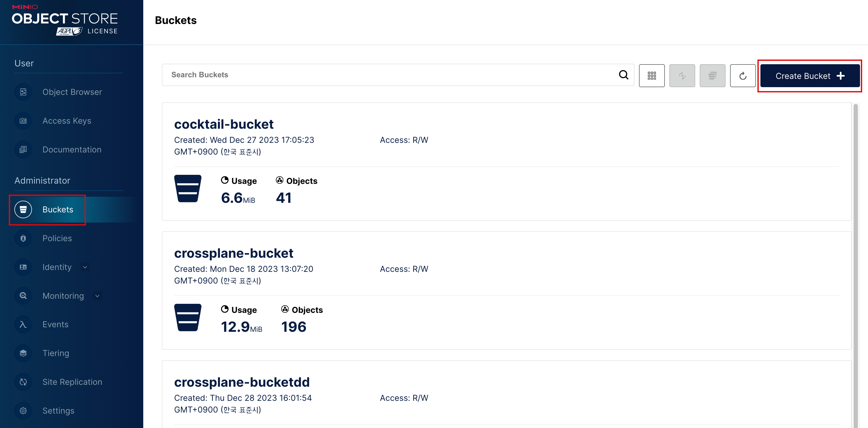Expand the Monitoring submenu chevron
Screen dimensions: 868x428
(x=97, y=296)
